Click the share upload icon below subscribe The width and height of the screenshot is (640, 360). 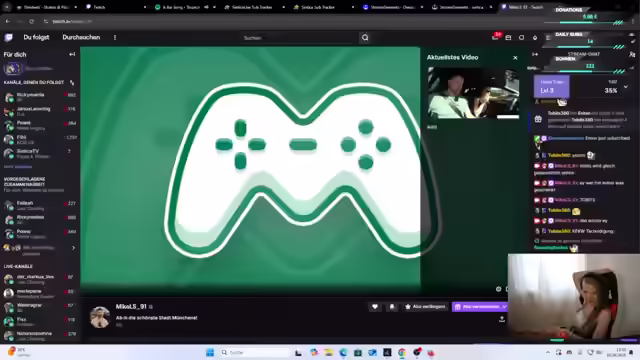coord(502,319)
